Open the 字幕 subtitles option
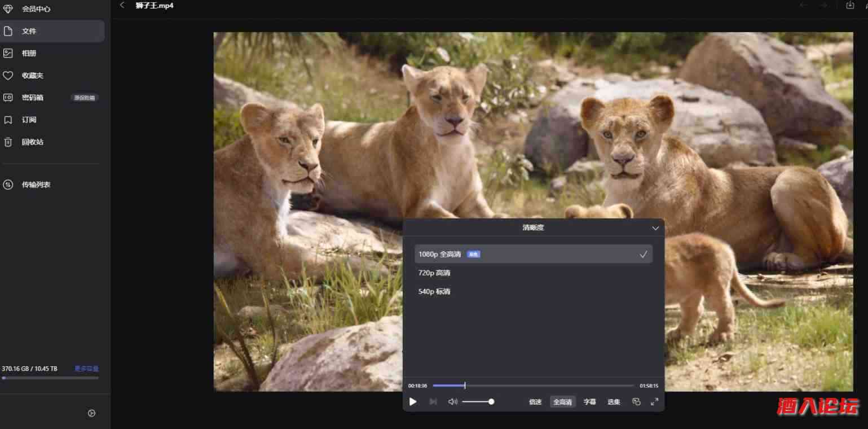Image resolution: width=868 pixels, height=429 pixels. point(589,401)
